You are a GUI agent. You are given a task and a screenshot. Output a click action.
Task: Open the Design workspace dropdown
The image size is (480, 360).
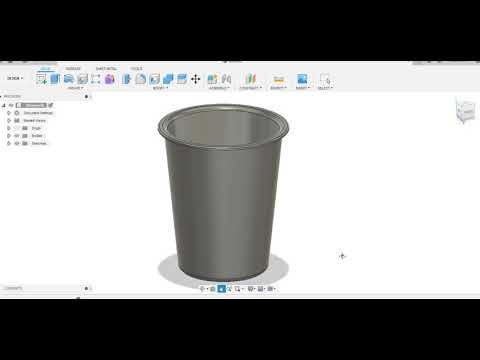click(x=15, y=78)
